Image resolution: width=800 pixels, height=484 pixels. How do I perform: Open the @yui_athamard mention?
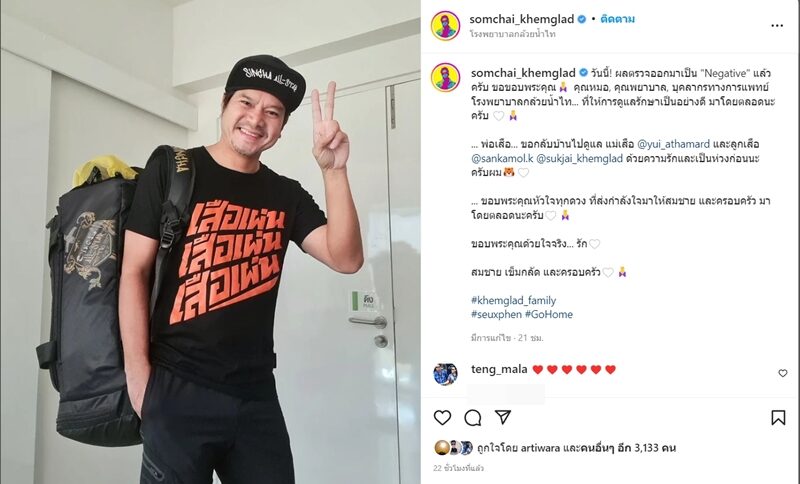(x=673, y=144)
